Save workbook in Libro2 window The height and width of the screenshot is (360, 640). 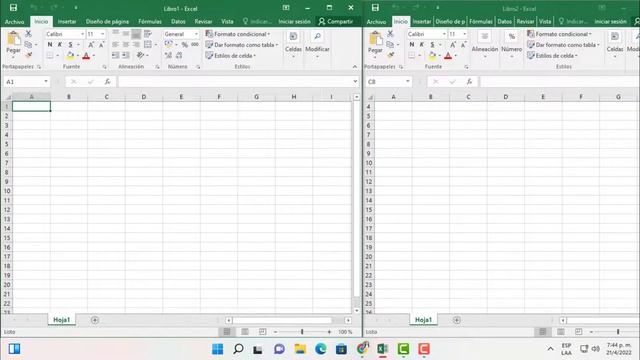click(376, 8)
